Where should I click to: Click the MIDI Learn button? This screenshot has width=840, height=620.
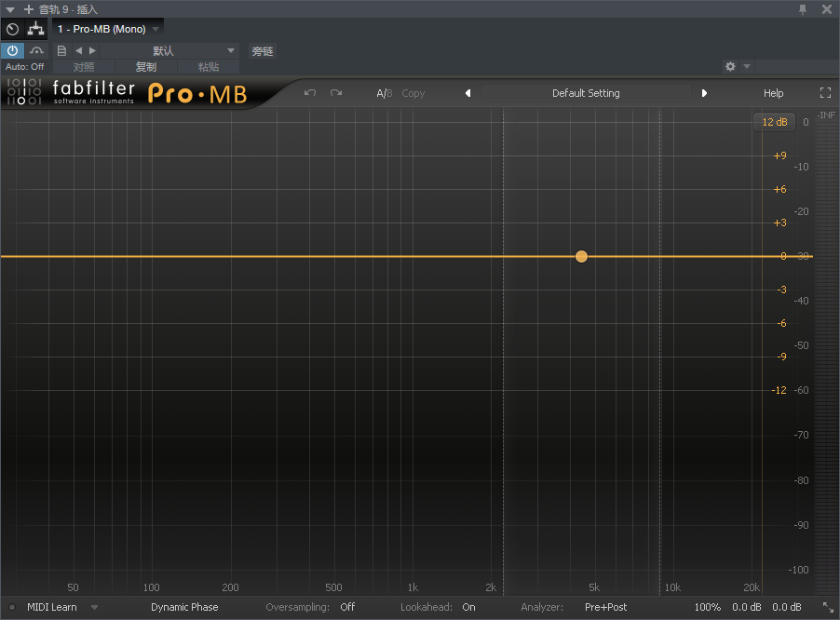tap(52, 607)
